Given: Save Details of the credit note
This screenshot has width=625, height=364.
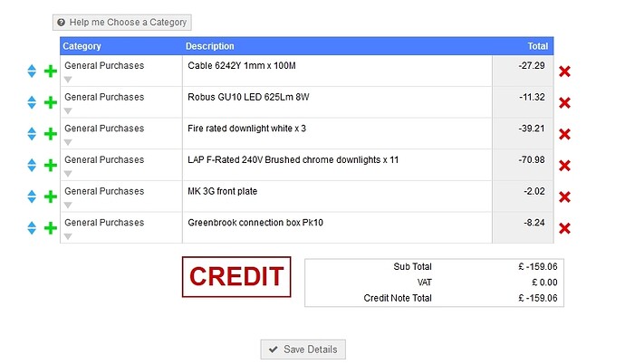Looking at the screenshot, I should (x=303, y=350).
